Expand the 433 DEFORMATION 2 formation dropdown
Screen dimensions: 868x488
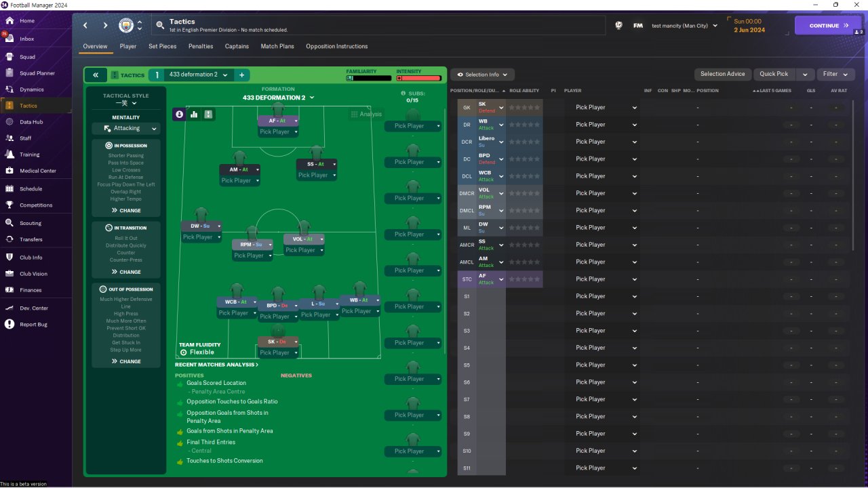[279, 98]
